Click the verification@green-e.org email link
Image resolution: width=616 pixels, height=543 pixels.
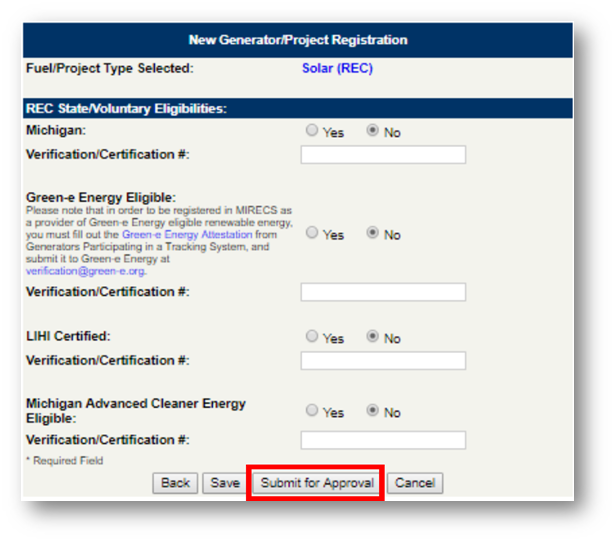pyautogui.click(x=85, y=270)
